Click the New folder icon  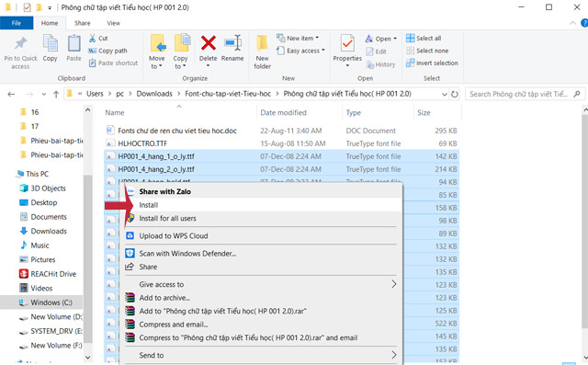(x=262, y=43)
